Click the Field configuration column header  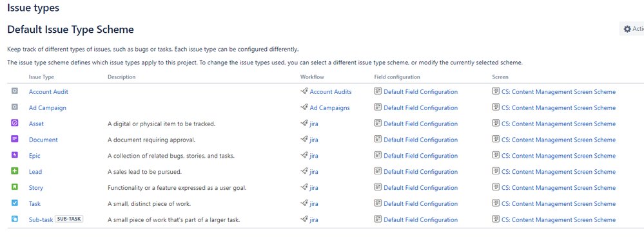(397, 77)
